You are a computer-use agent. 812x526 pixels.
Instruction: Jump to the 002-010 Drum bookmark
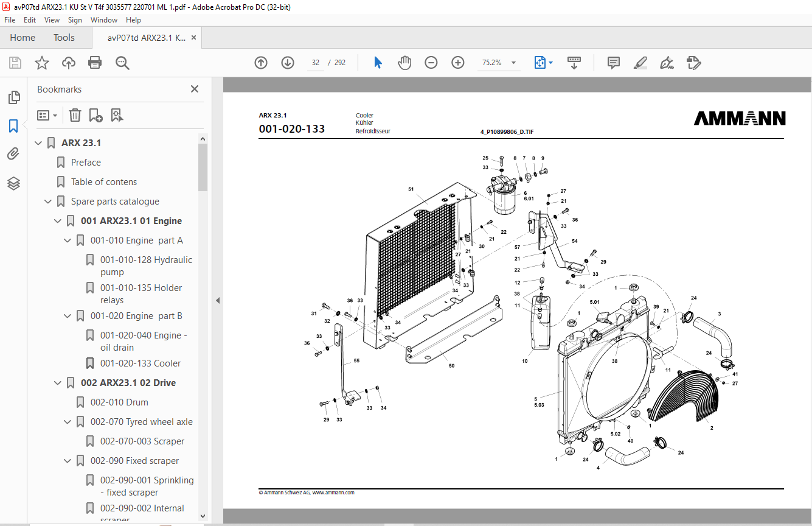[x=119, y=402]
